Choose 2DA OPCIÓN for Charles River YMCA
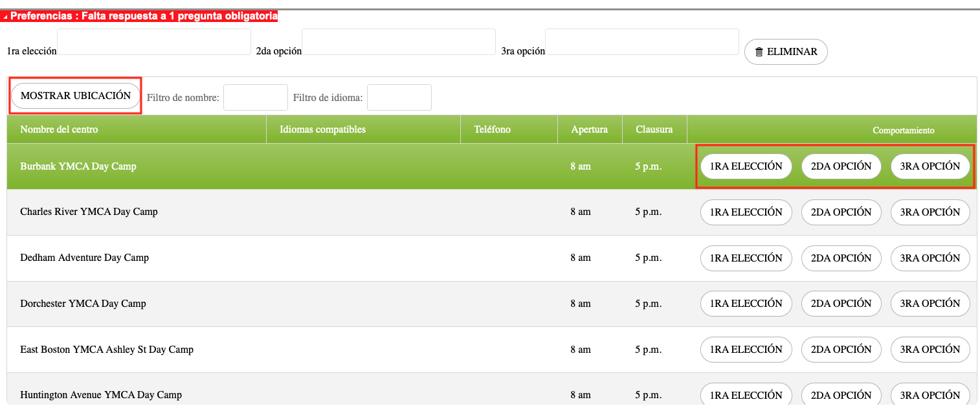 (x=841, y=212)
